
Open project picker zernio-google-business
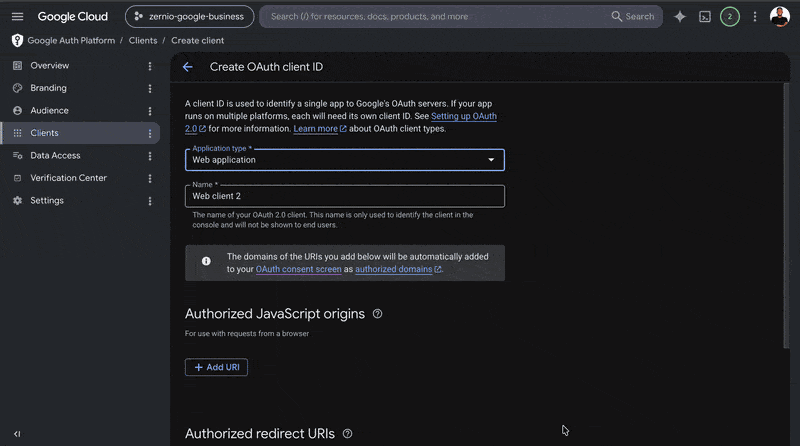click(189, 16)
